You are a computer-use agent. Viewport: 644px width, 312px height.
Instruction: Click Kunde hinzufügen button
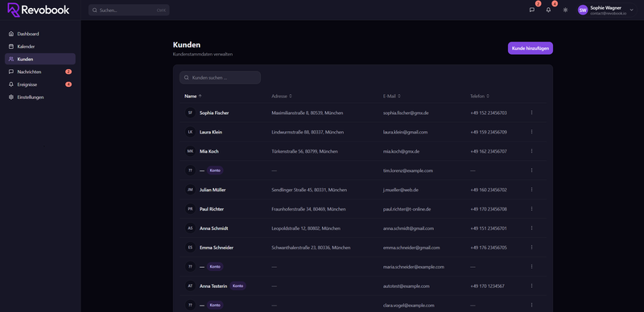530,48
